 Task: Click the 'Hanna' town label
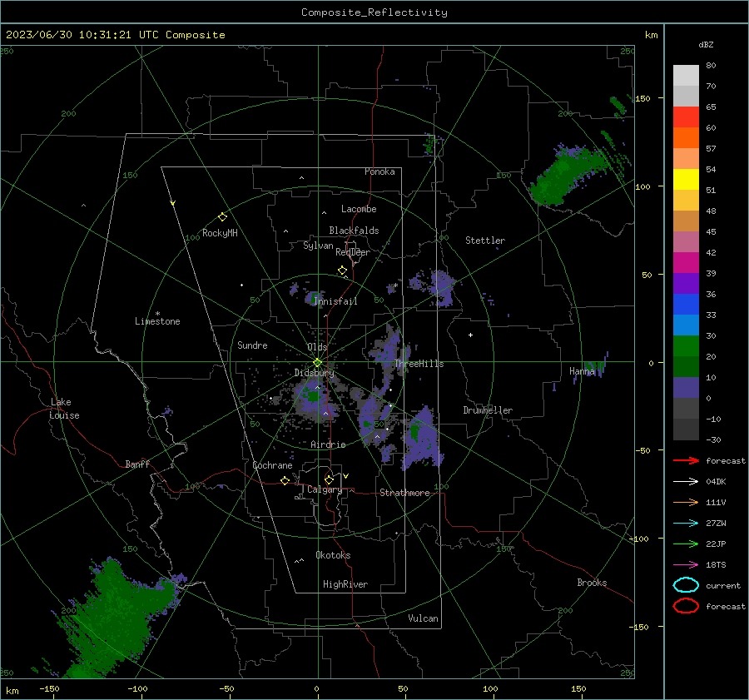click(582, 371)
